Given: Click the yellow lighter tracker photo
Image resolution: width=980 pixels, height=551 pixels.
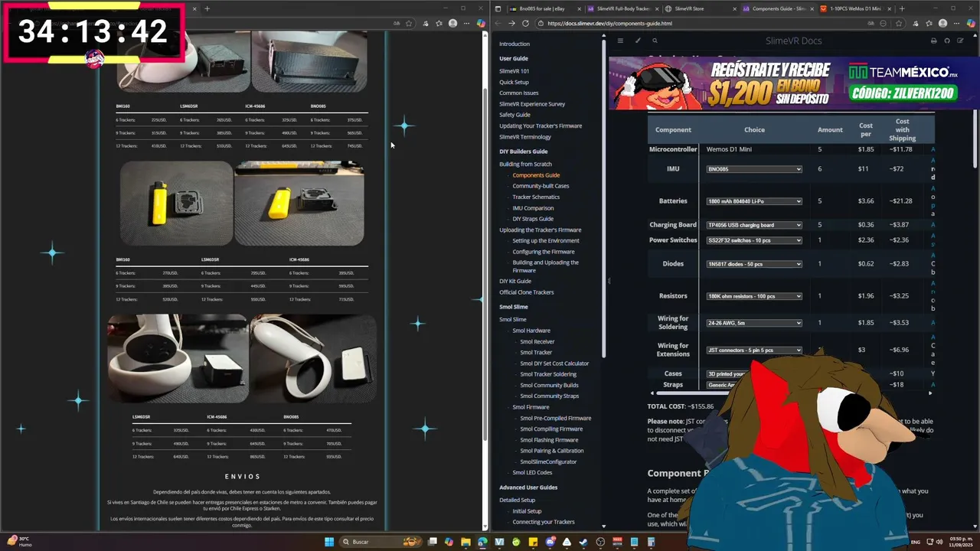Looking at the screenshot, I should (x=177, y=203).
